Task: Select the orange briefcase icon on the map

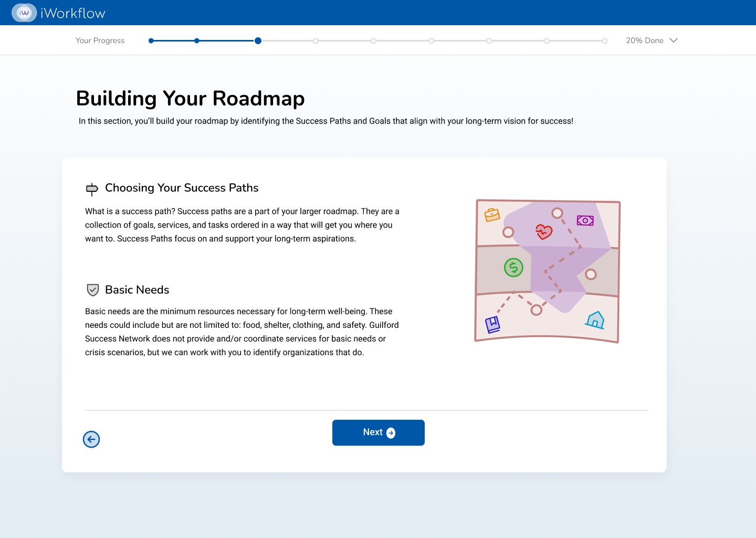Action: coord(492,215)
